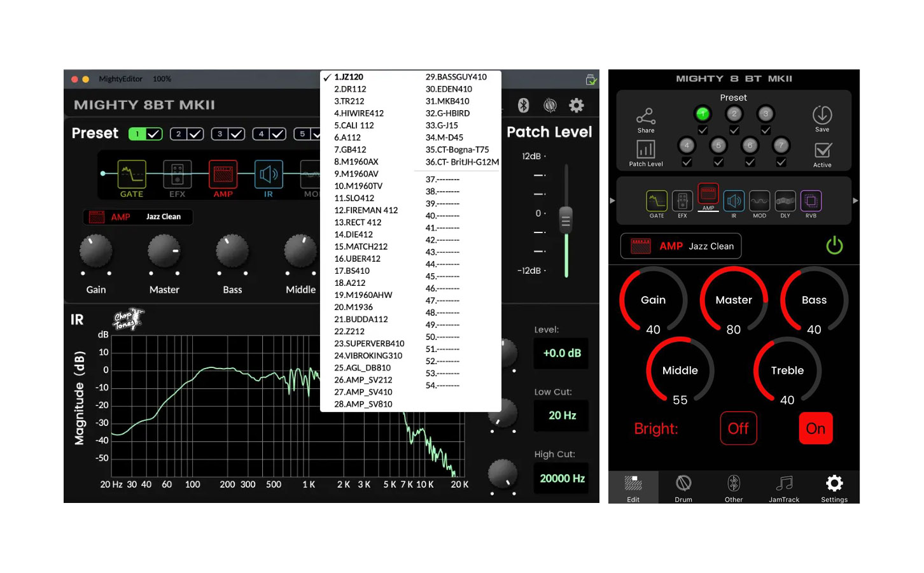Select the DLY block in mobile effect chain
Viewport: 924px width, 573px height.
[785, 201]
